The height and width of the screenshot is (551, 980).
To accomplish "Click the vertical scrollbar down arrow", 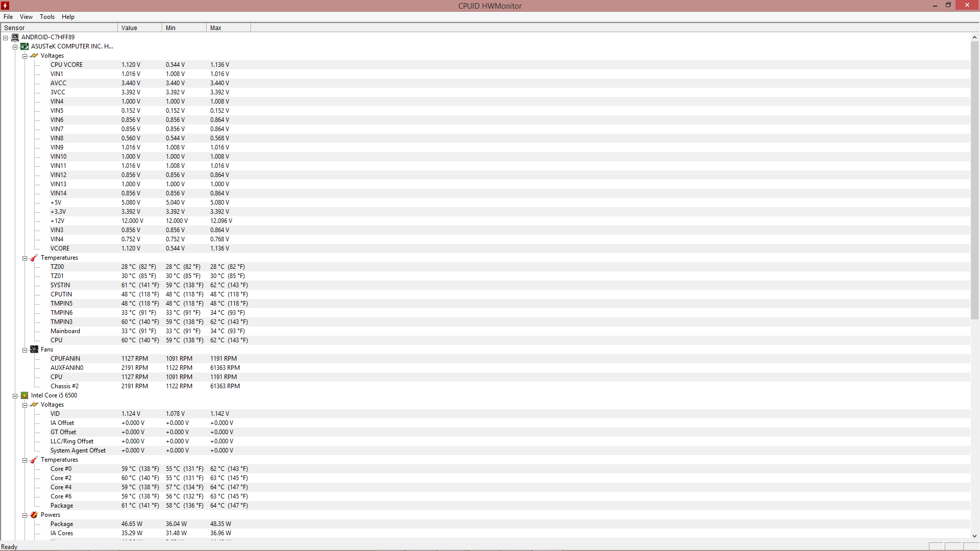I will coord(974,536).
